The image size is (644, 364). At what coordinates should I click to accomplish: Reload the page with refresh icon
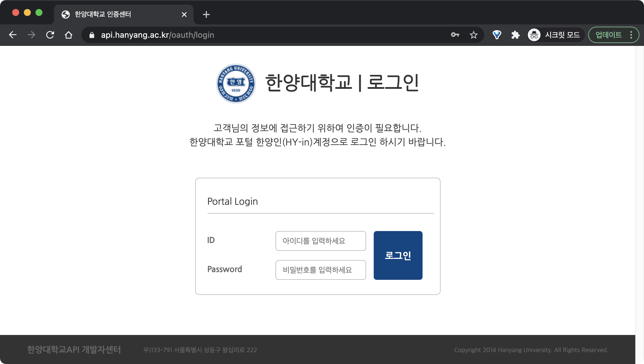[x=50, y=35]
